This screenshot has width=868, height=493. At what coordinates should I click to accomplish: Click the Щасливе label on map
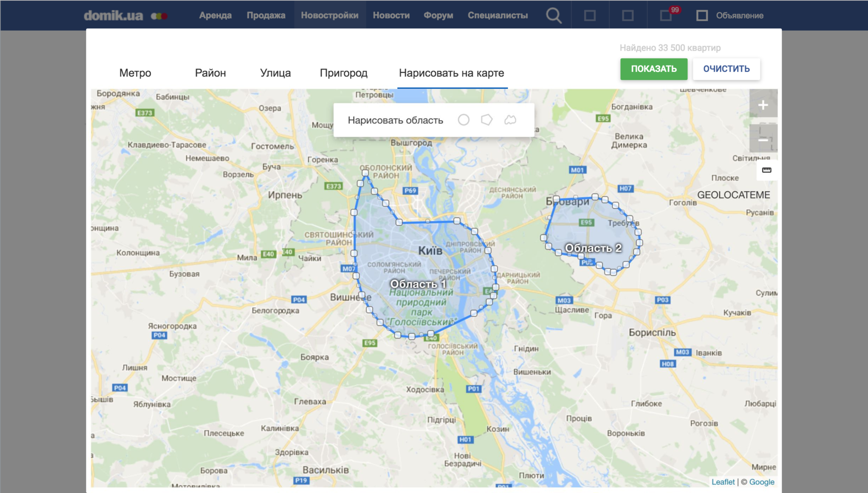click(572, 310)
